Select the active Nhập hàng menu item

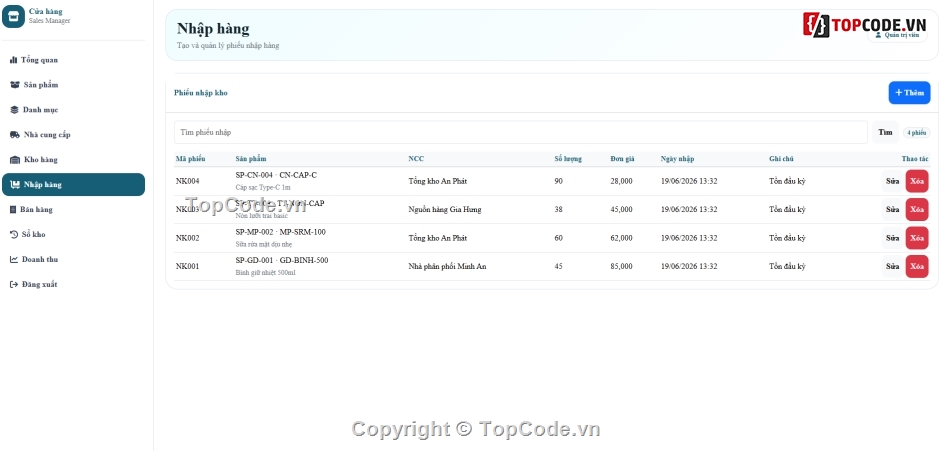(73, 184)
